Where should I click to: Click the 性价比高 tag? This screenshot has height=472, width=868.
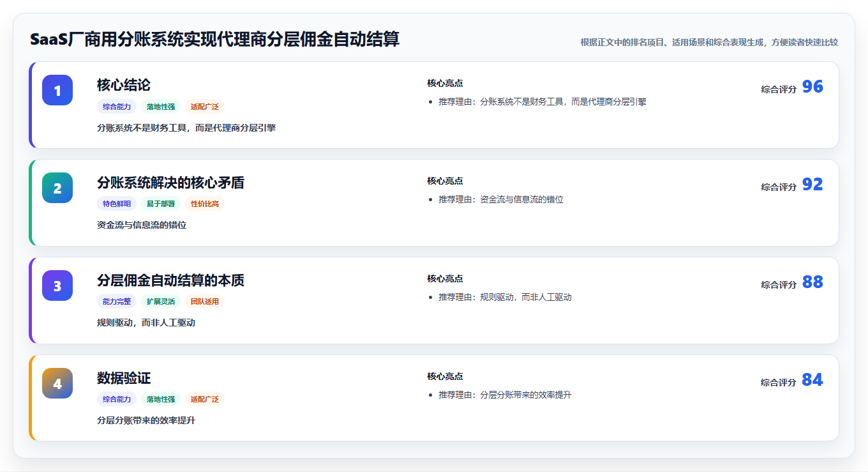point(205,204)
